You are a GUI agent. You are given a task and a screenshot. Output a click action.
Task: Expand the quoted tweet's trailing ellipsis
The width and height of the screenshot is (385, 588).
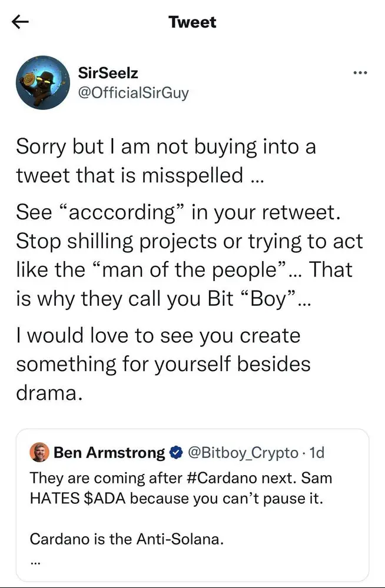point(35,560)
